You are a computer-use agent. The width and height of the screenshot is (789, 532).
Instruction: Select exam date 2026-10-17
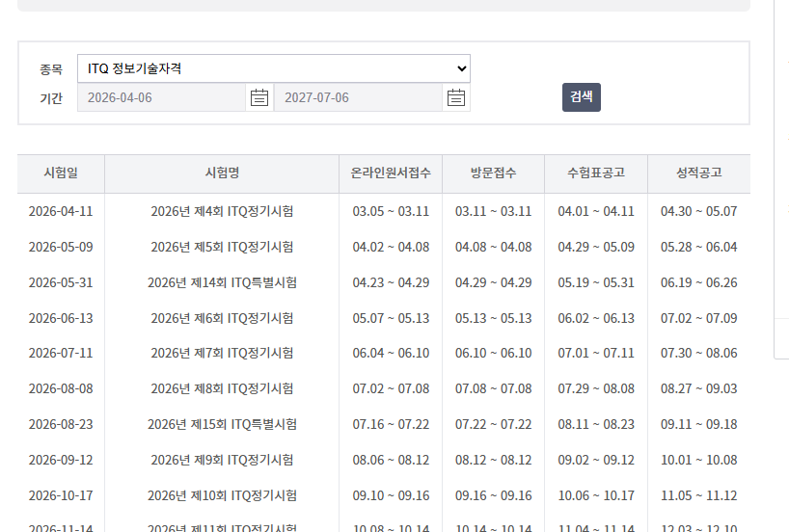[61, 495]
